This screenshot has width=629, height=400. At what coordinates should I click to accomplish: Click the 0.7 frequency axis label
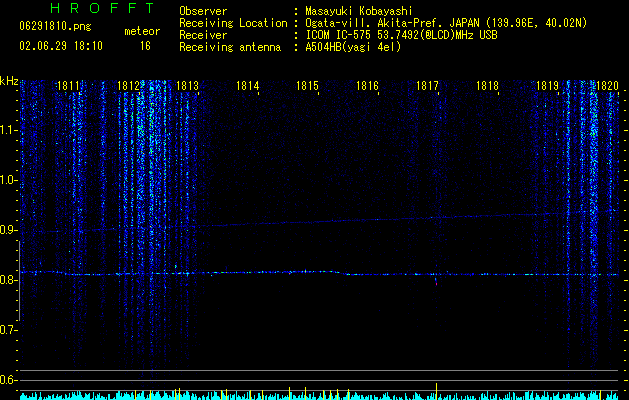pos(8,330)
